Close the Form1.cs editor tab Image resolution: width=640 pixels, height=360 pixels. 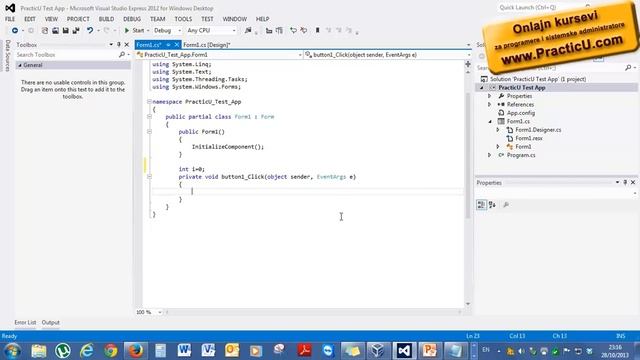177,45
